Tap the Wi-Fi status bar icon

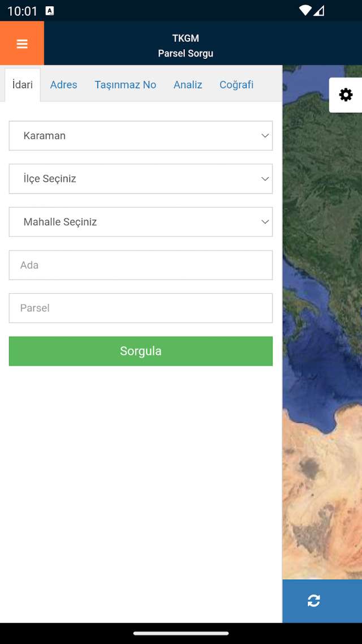305,11
